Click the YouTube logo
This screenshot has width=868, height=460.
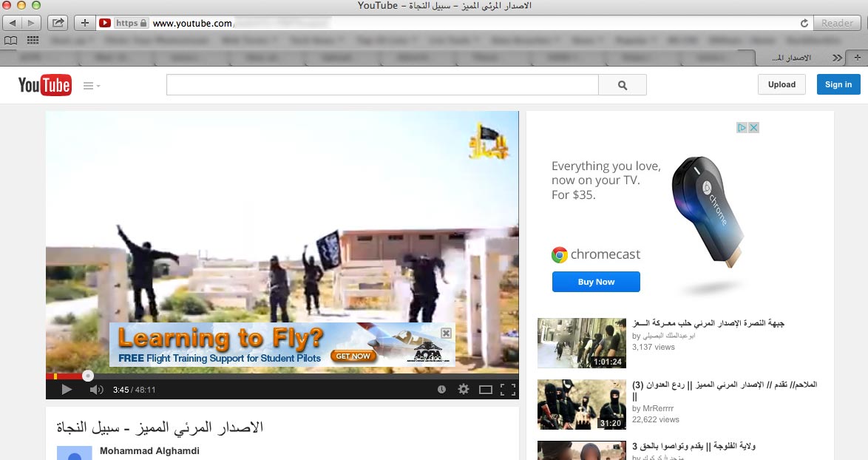pyautogui.click(x=44, y=85)
